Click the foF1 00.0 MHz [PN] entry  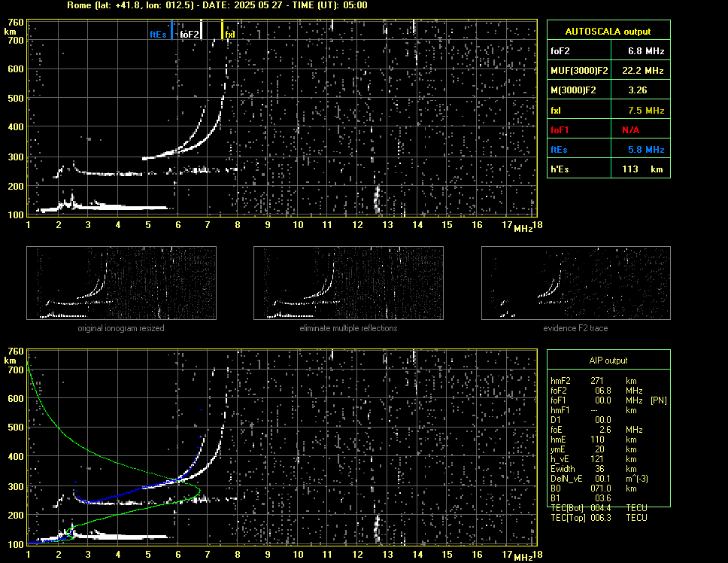point(608,400)
